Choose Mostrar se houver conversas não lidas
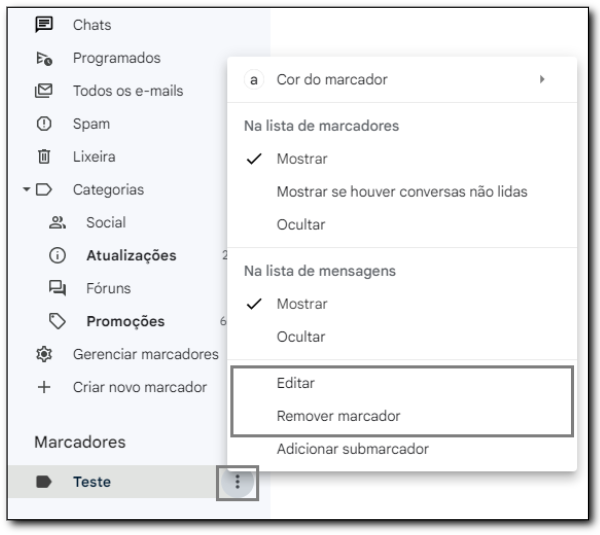Screen dimensions: 600x535 click(x=402, y=192)
